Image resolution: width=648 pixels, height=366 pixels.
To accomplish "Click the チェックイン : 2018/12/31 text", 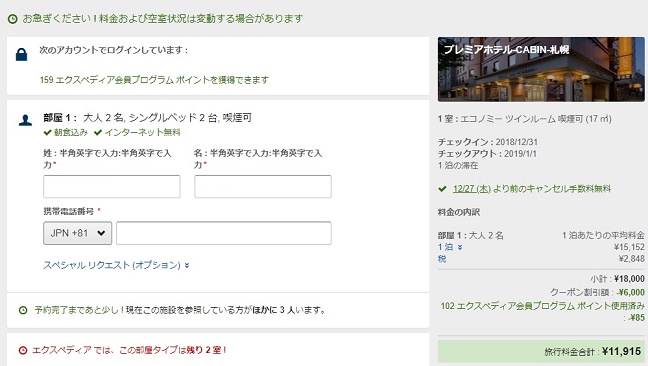I will pos(488,142).
